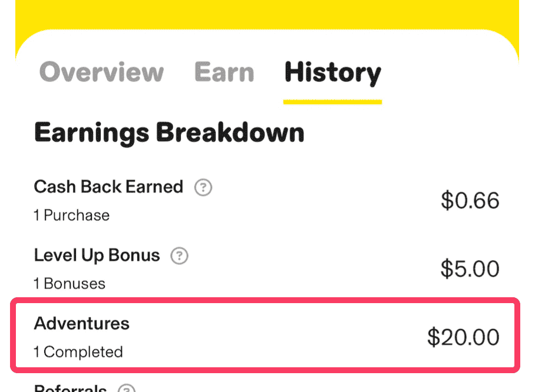Switch to the Overview tab

pos(101,73)
